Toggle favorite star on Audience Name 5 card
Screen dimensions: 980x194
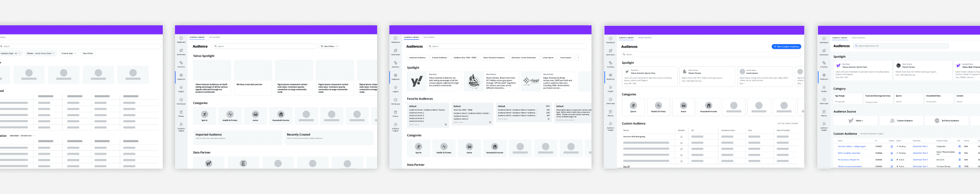click(446, 125)
